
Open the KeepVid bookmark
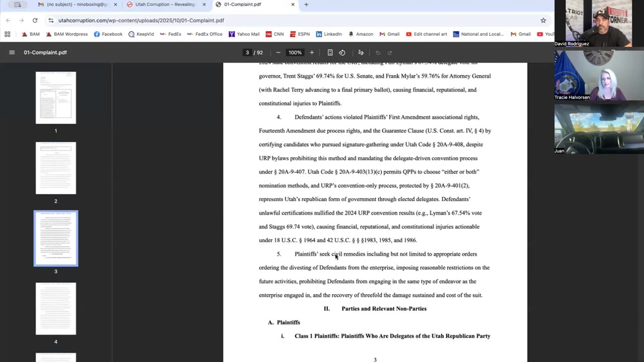coord(140,34)
